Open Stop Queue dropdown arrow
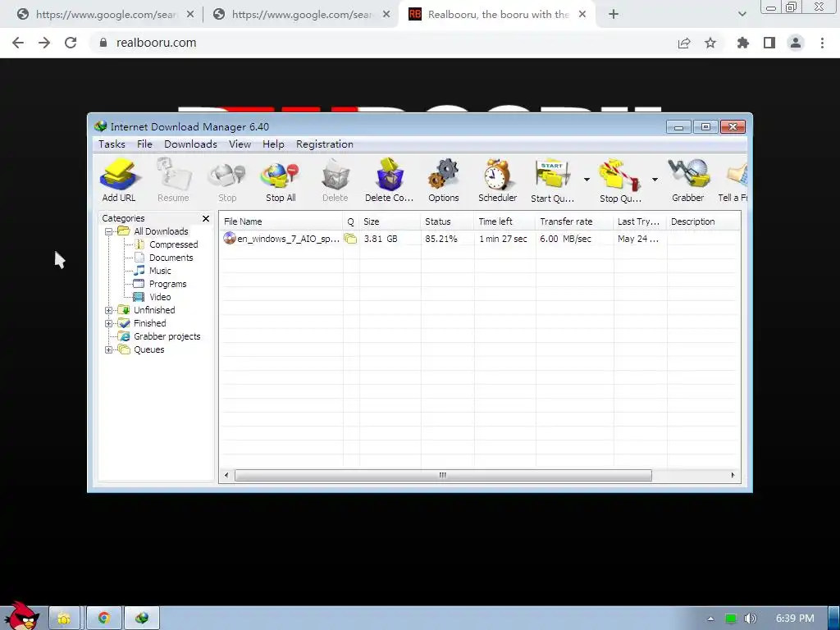The image size is (840, 630). pyautogui.click(x=655, y=180)
